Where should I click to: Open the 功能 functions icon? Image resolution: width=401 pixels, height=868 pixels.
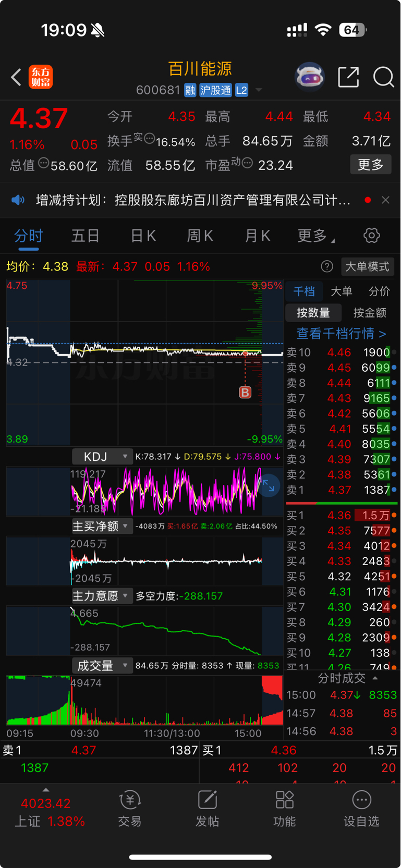click(x=284, y=809)
